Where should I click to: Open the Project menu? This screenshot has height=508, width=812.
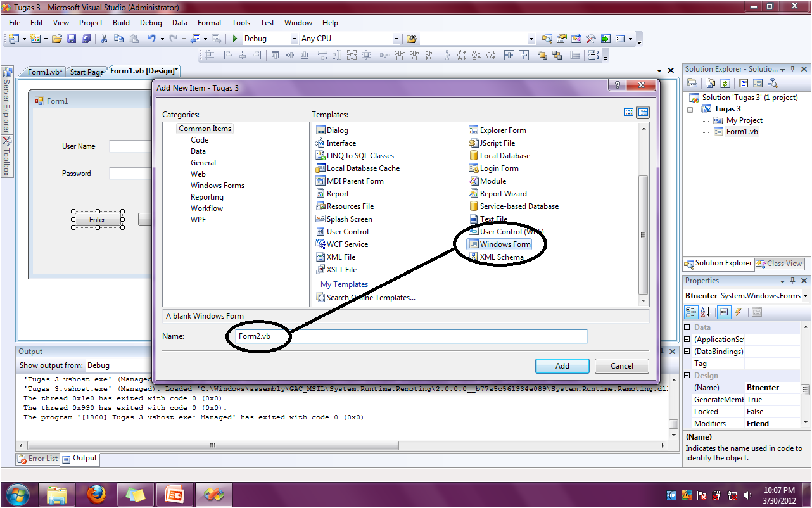coord(91,23)
